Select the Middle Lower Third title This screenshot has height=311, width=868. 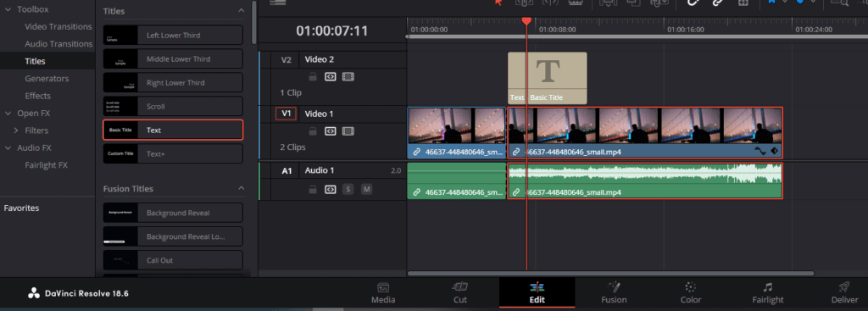click(x=173, y=59)
